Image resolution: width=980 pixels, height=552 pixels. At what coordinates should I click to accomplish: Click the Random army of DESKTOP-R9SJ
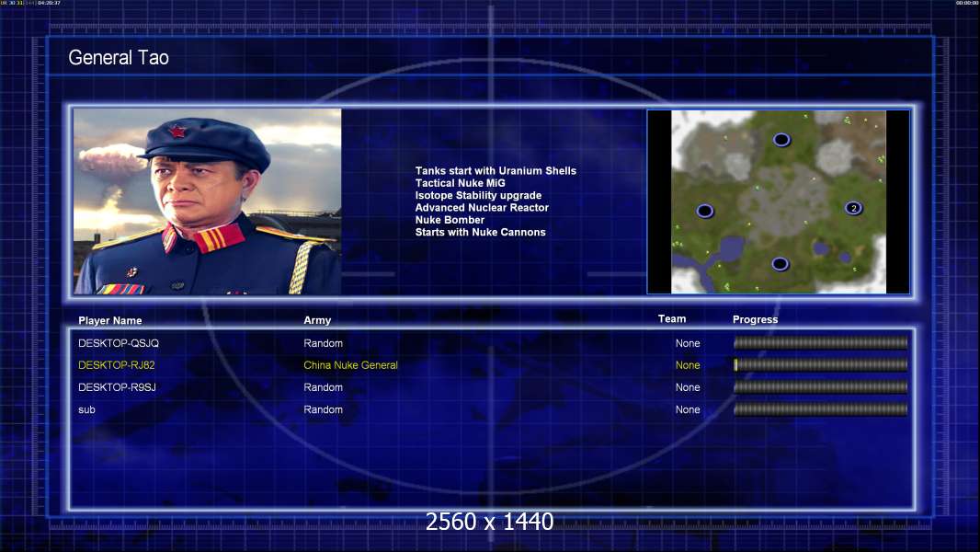point(323,387)
